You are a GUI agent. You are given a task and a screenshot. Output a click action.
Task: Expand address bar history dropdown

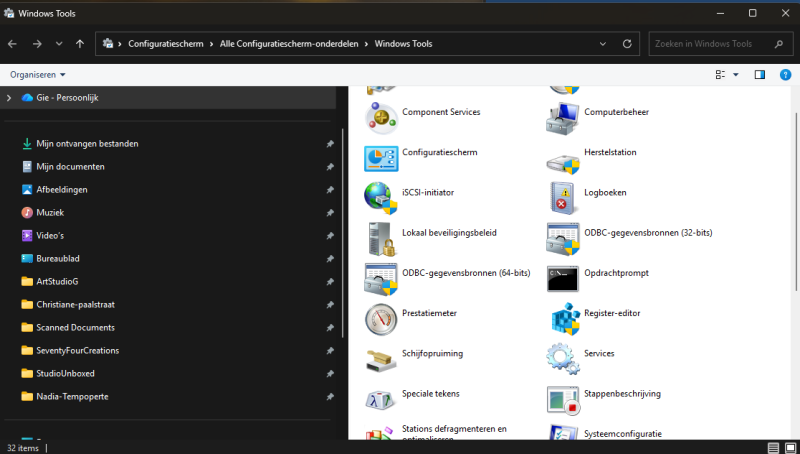[x=603, y=44]
